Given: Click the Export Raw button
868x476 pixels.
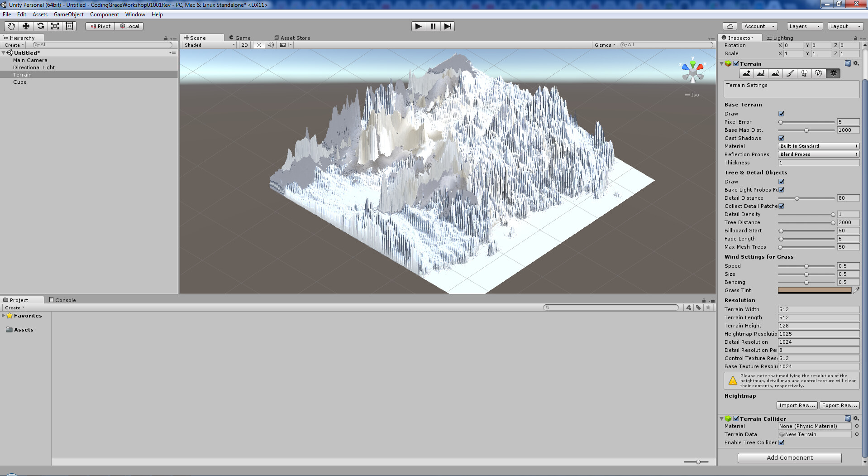Looking at the screenshot, I should click(x=839, y=405).
